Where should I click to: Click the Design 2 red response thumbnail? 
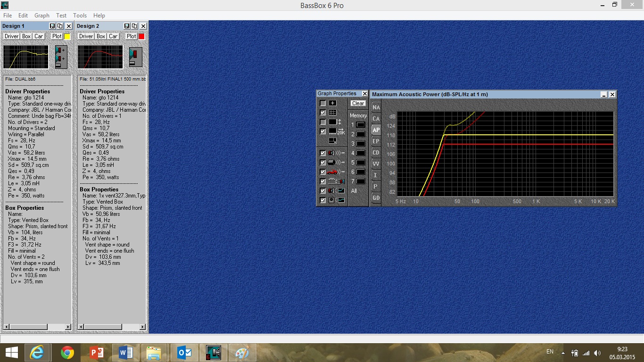click(x=100, y=57)
